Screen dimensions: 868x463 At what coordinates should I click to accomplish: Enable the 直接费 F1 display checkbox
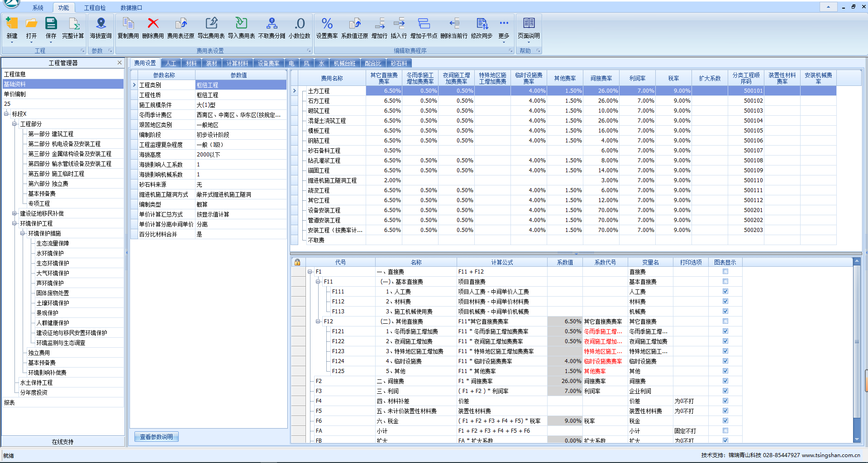(725, 272)
